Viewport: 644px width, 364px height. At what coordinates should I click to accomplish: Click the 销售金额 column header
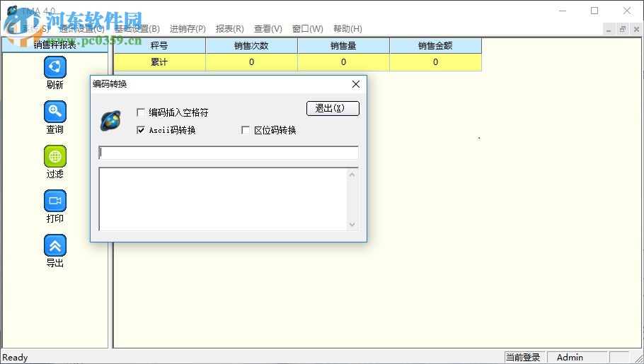(x=435, y=46)
